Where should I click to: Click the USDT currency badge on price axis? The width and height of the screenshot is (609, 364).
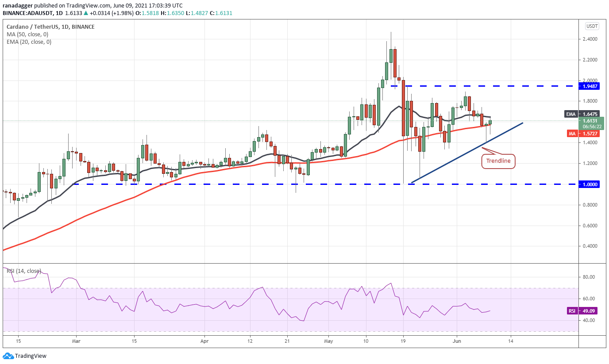tap(592, 26)
